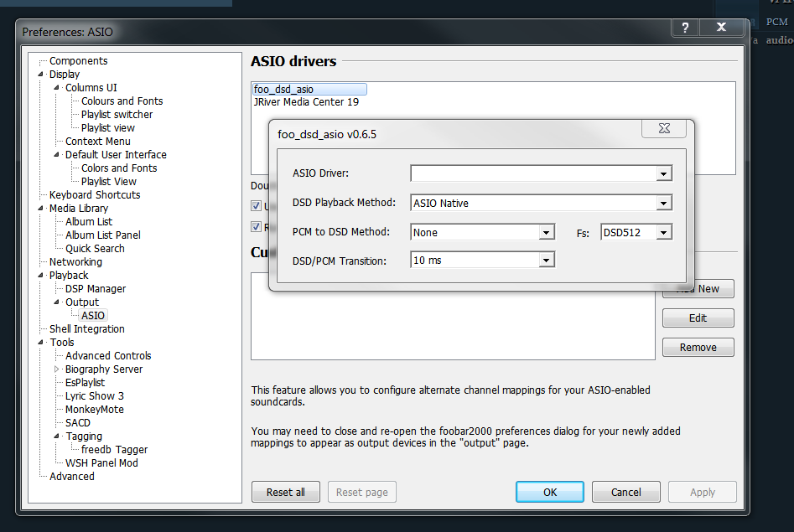The image size is (794, 532).
Task: Close the Preferences: ASIO window
Action: pyautogui.click(x=722, y=28)
